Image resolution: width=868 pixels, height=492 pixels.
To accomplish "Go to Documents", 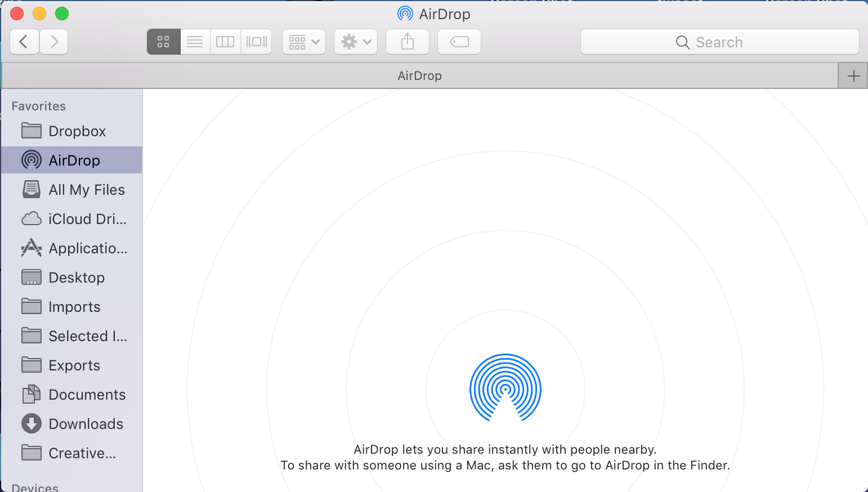I will [x=71, y=395].
